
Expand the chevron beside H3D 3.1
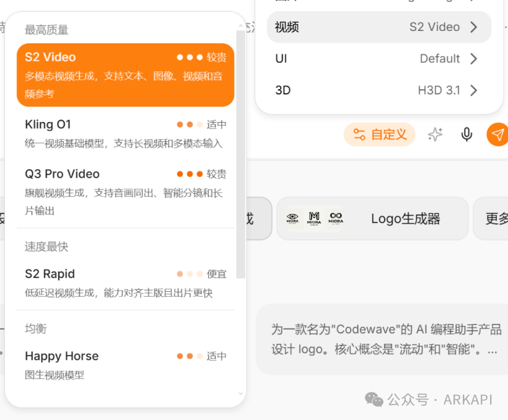(474, 90)
